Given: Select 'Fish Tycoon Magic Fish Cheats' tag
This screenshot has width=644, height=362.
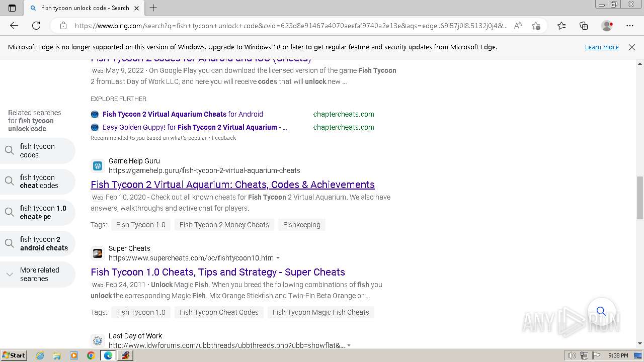Looking at the screenshot, I should coord(321,312).
